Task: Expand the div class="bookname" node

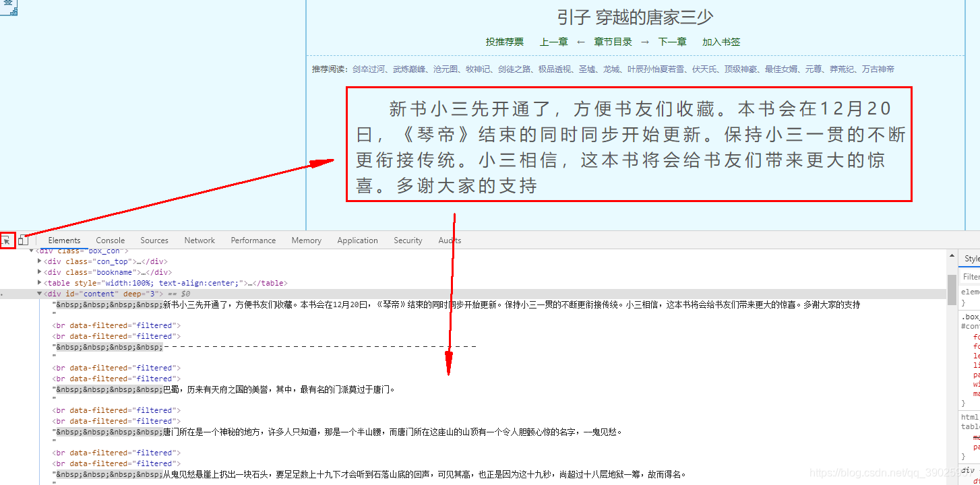Action: point(39,272)
